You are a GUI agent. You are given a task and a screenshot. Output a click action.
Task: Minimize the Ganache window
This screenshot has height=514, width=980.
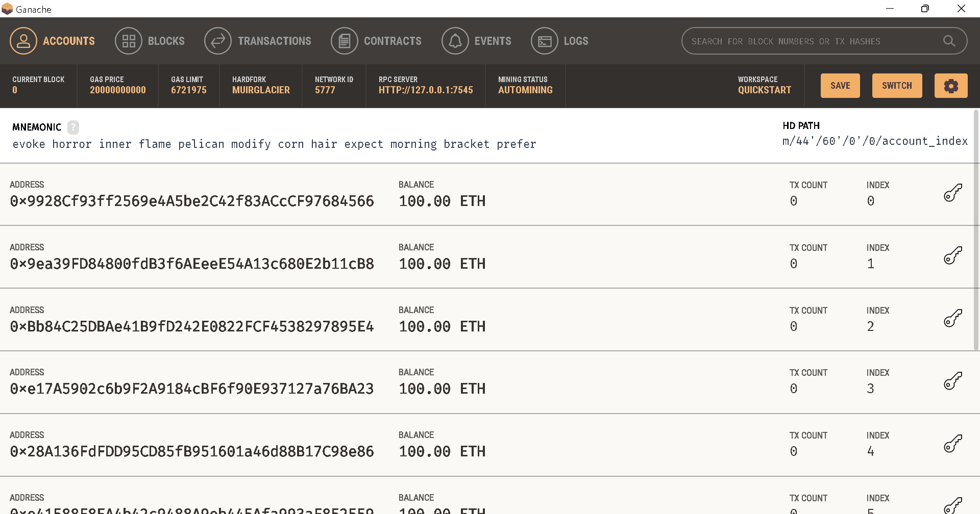(x=890, y=9)
